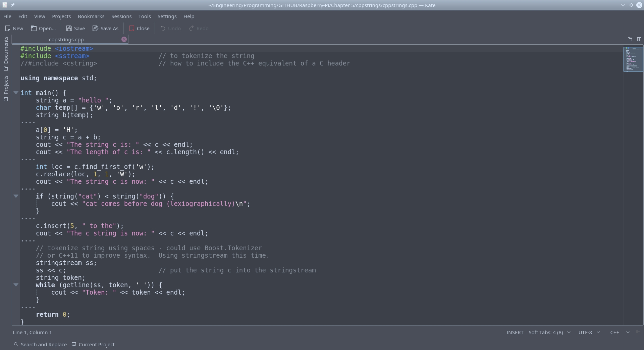Screen dimensions: 644x350
Task: Open the Soft Tabs indentation dropdown
Action: pyautogui.click(x=549, y=333)
